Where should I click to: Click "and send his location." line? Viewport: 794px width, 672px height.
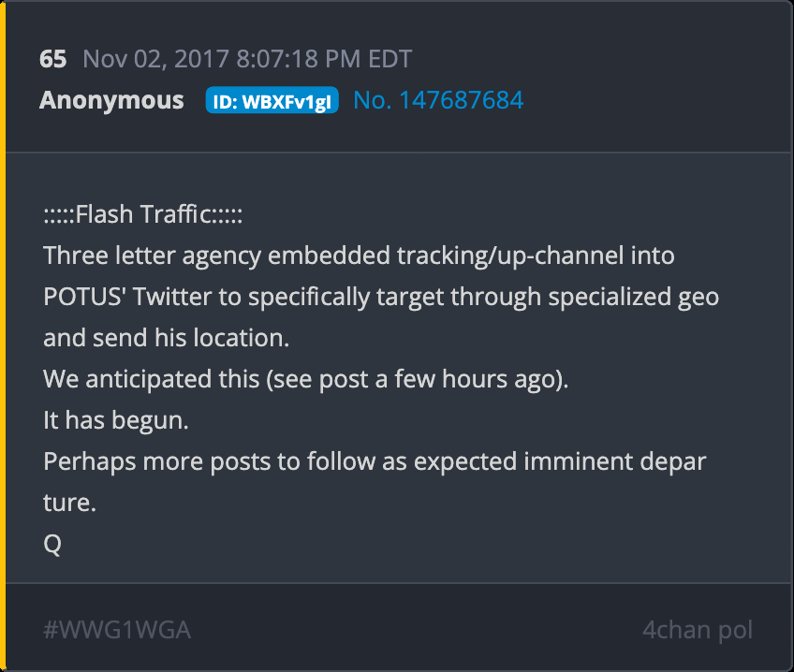pyautogui.click(x=166, y=338)
